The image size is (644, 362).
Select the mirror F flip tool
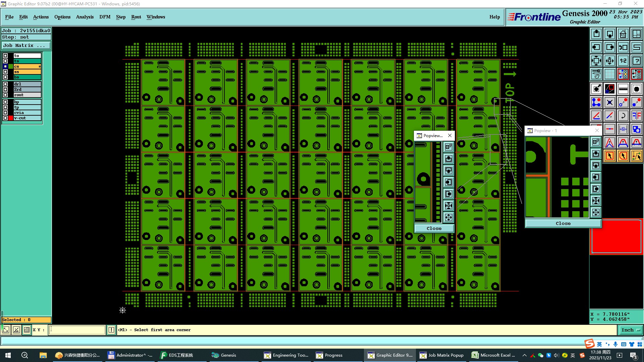(636, 116)
